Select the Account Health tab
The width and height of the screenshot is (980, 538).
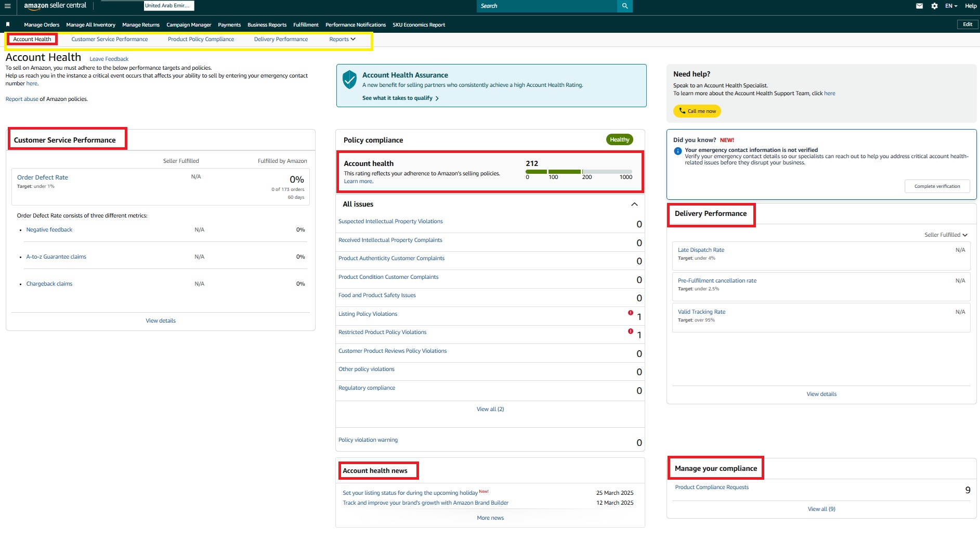pos(32,39)
